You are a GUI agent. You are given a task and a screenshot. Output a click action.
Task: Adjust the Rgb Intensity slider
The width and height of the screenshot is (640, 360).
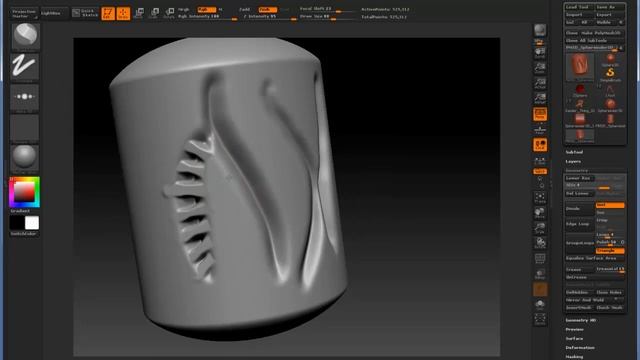[x=207, y=17]
